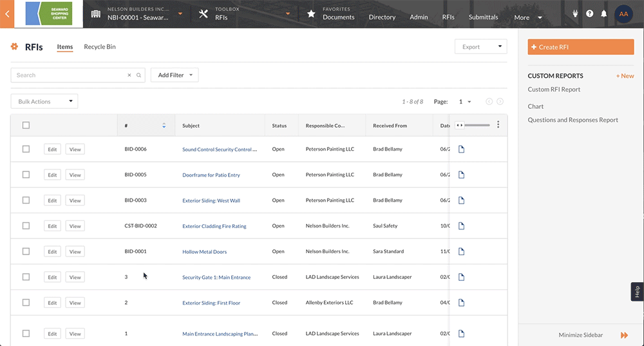Open Submittals from the top navigation
This screenshot has height=346, width=644.
click(483, 17)
